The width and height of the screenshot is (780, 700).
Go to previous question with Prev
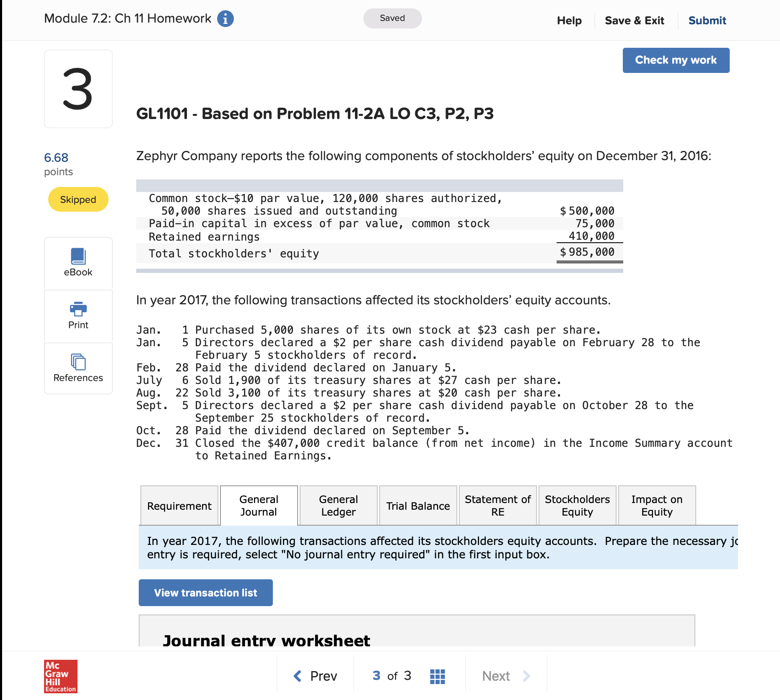(315, 676)
